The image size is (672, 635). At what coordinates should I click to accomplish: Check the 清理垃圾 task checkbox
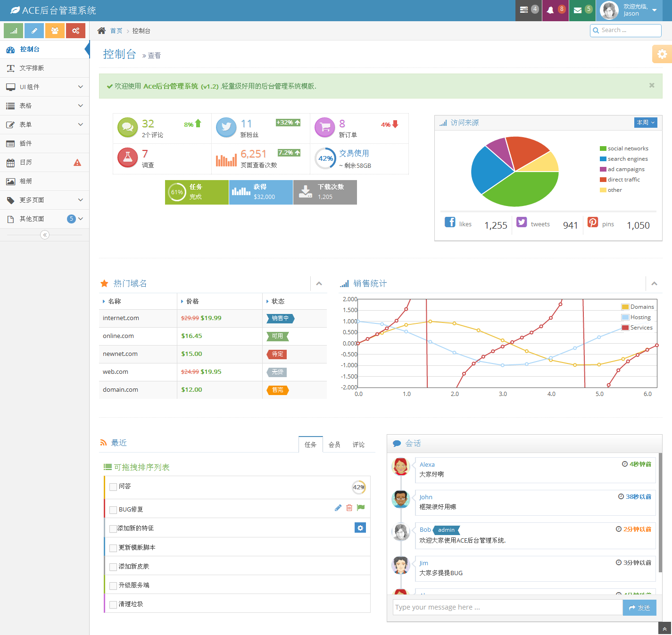[x=113, y=604]
